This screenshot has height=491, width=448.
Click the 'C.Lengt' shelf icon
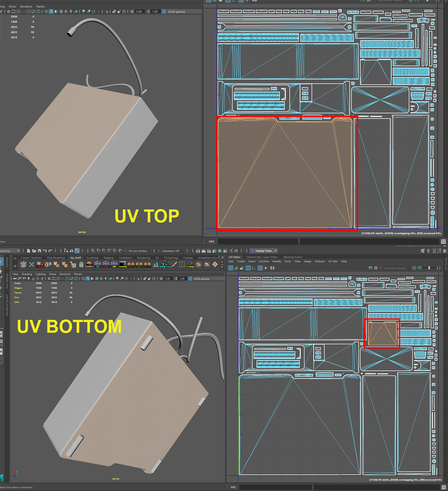[x=190, y=264]
